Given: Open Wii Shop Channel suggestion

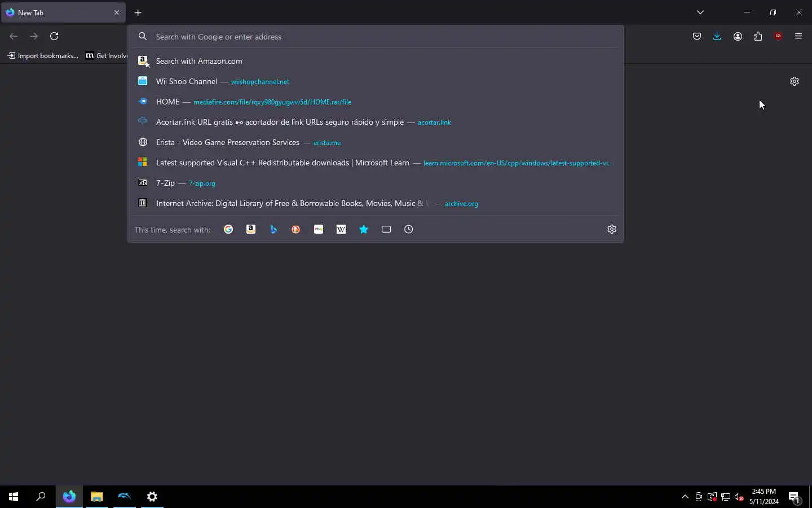Looking at the screenshot, I should point(375,81).
